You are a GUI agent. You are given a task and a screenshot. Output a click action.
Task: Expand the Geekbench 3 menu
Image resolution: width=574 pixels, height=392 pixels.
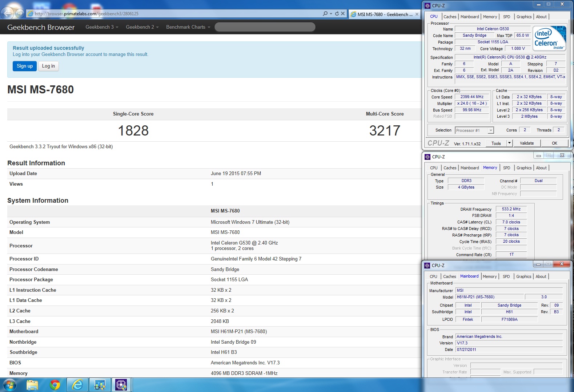102,27
